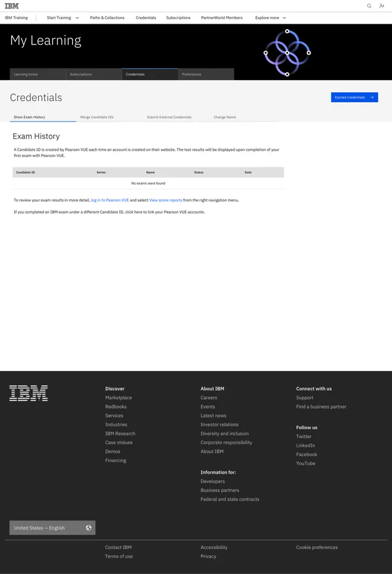Click the No exams were found message
392x574 pixels.
[148, 184]
